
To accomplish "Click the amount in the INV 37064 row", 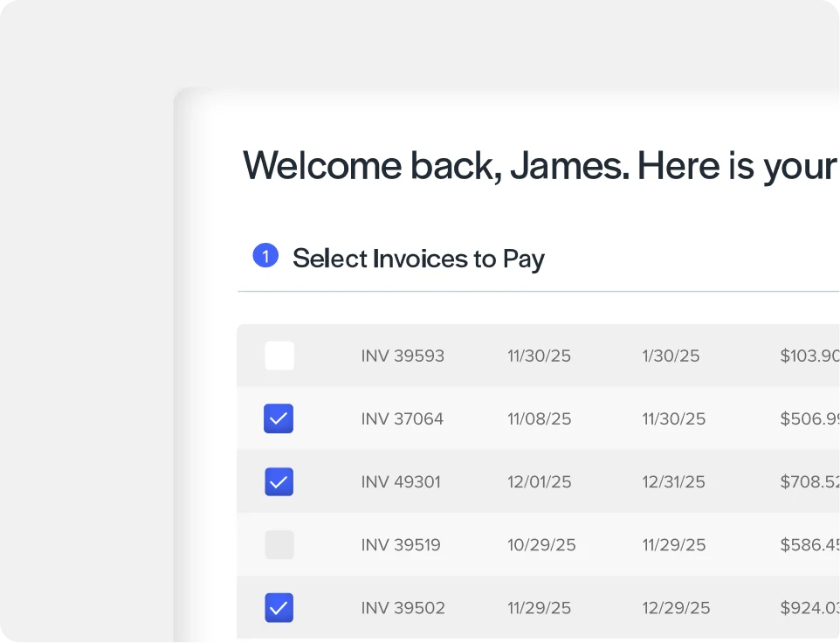I will [809, 418].
